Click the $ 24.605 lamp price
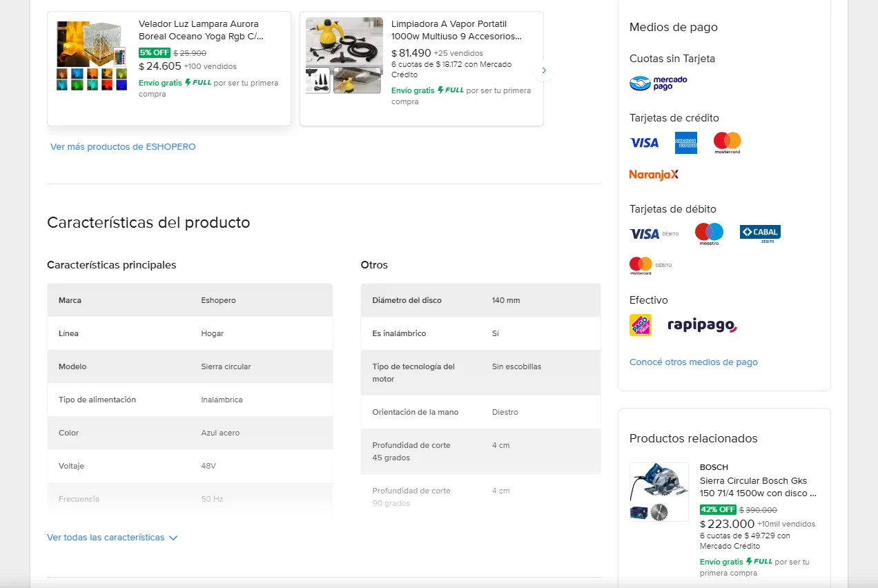878x588 pixels. pos(160,66)
